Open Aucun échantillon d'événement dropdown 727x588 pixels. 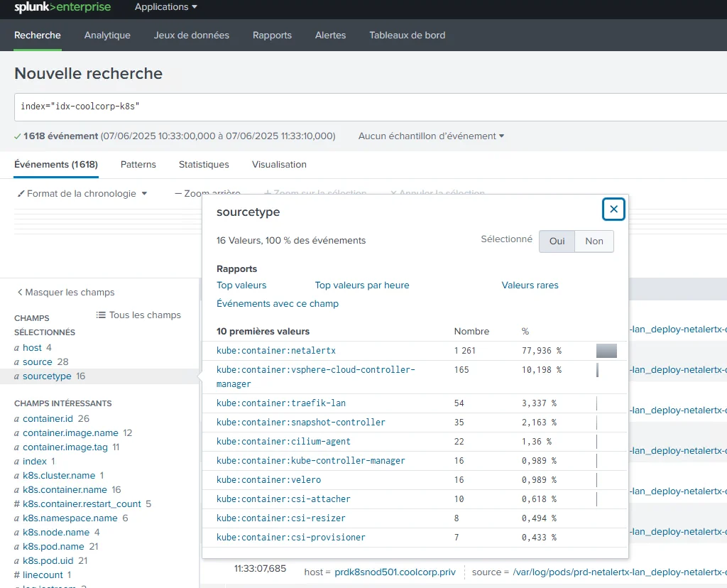[x=431, y=136]
